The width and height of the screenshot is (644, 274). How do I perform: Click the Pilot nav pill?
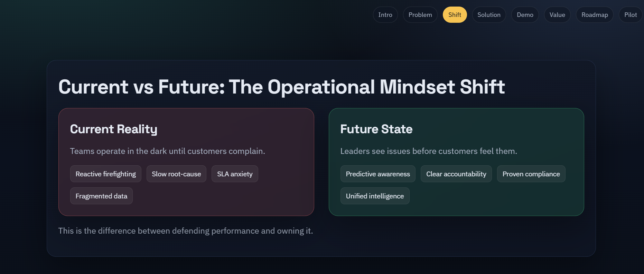pos(630,15)
